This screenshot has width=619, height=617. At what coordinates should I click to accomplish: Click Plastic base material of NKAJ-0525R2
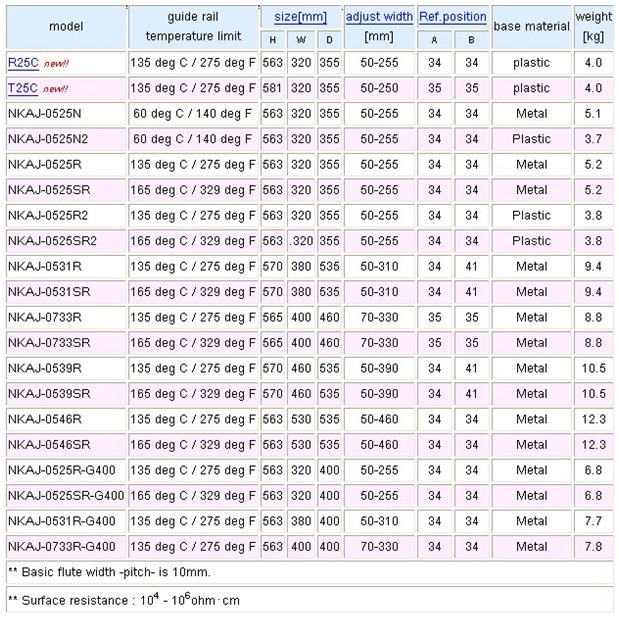click(x=532, y=216)
